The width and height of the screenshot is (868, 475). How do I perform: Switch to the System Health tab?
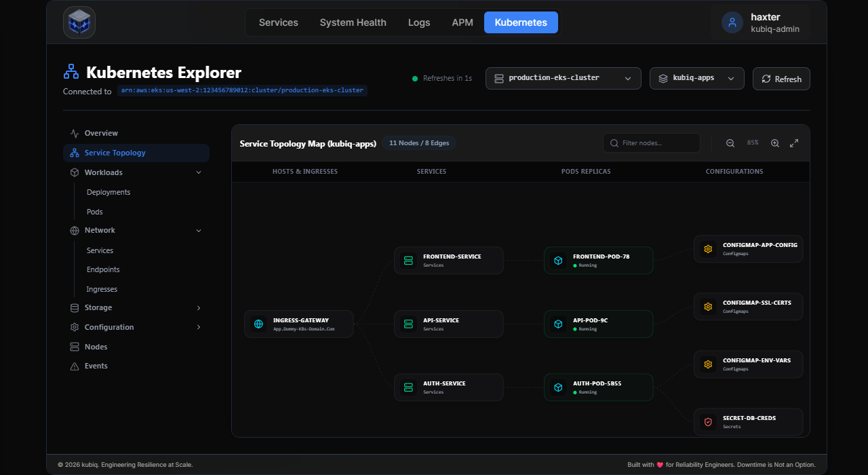353,22
